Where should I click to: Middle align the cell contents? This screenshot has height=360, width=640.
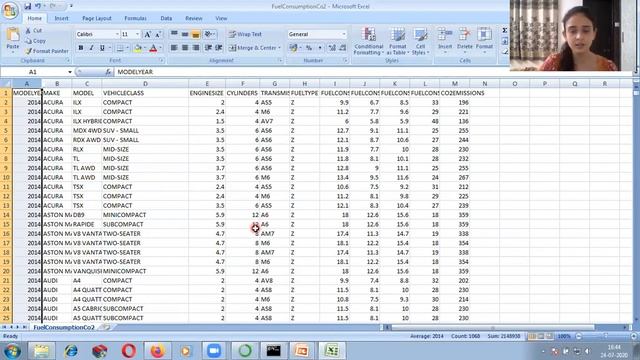[x=185, y=34]
